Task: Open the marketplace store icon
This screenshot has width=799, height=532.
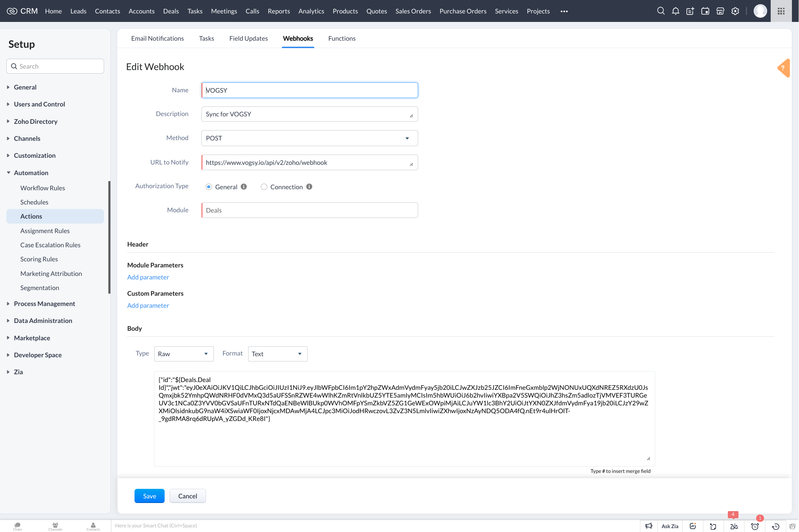Action: point(720,11)
